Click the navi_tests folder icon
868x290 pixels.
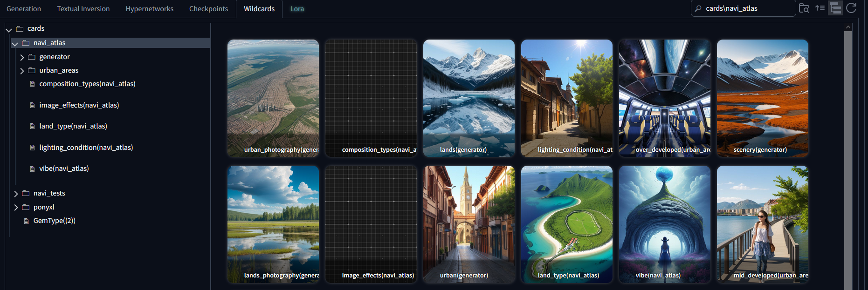tap(26, 193)
